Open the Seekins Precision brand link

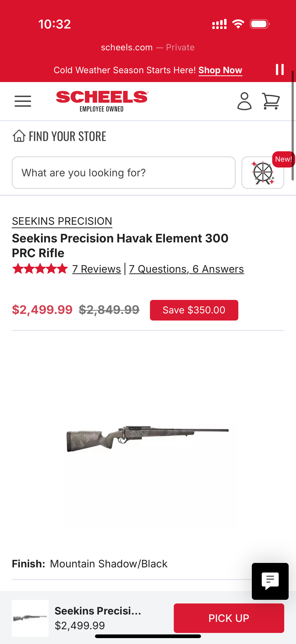(x=62, y=221)
